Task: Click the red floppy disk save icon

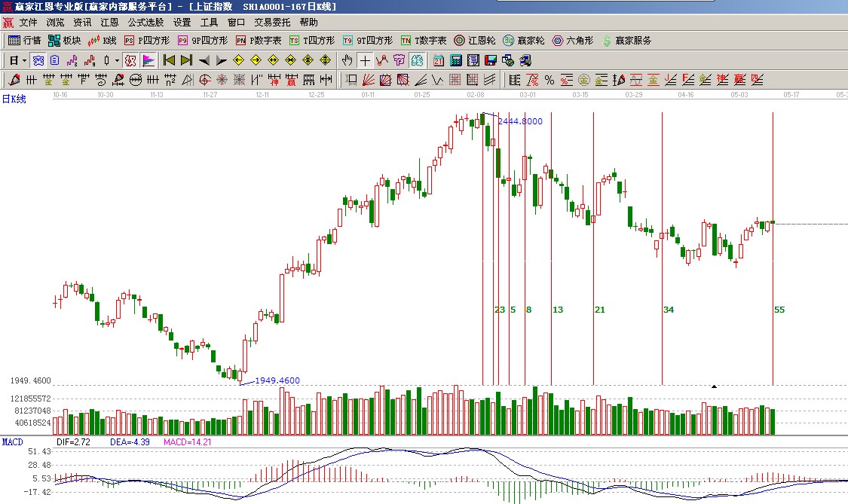Action: click(x=491, y=60)
